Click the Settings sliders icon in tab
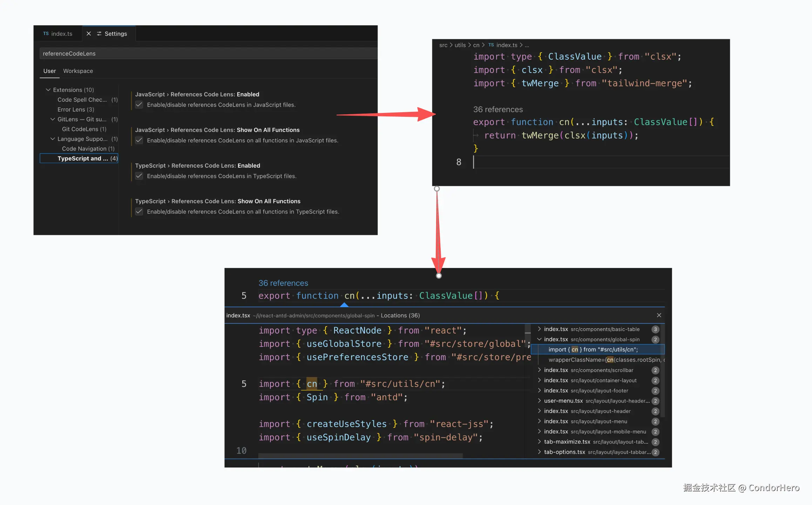 (99, 34)
